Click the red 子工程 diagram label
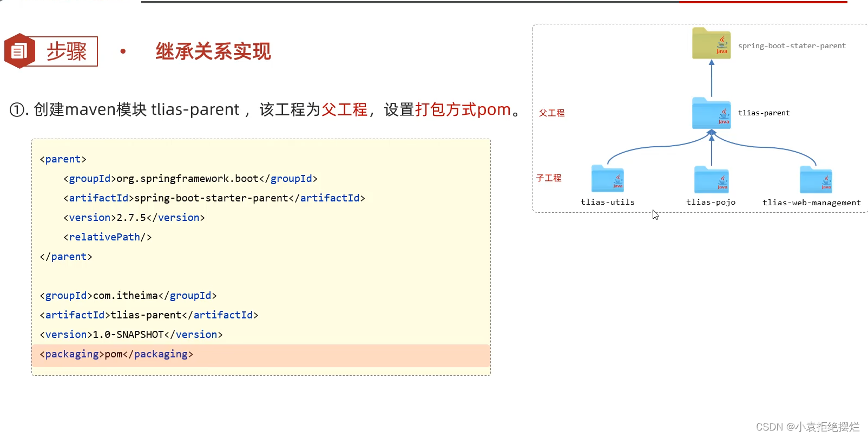 [x=549, y=178]
